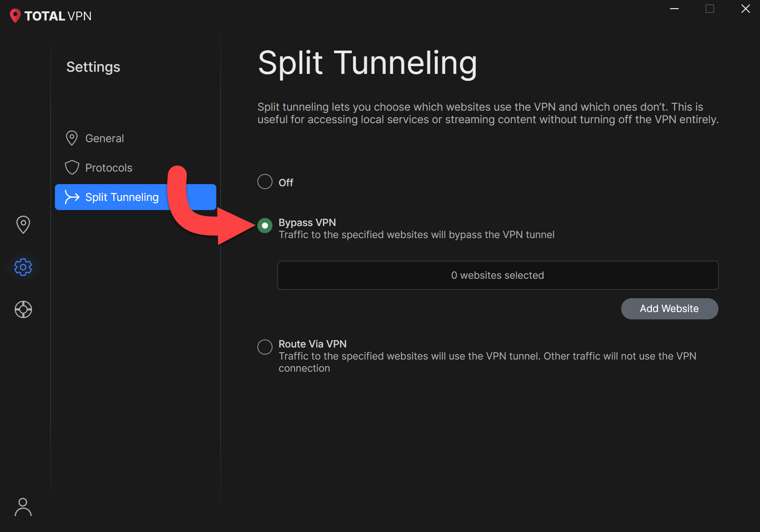Image resolution: width=760 pixels, height=532 pixels.
Task: Close the Total VPN window
Action: [x=746, y=9]
